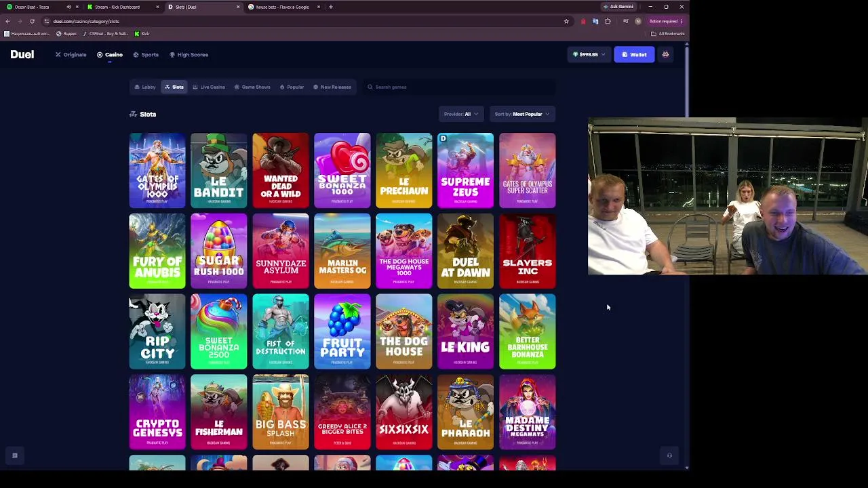Open Greedy Alice 2 Bigger Bites
The height and width of the screenshot is (488, 868).
click(342, 412)
